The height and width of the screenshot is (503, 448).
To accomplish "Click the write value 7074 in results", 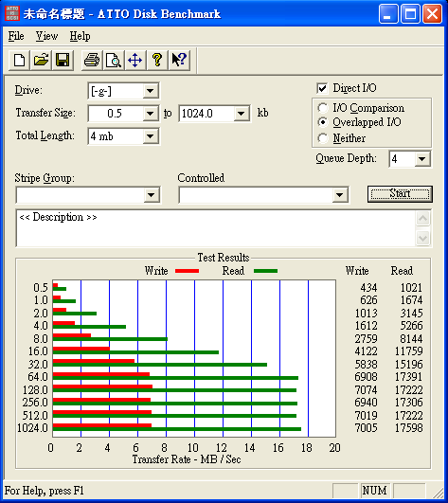I will pyautogui.click(x=367, y=389).
